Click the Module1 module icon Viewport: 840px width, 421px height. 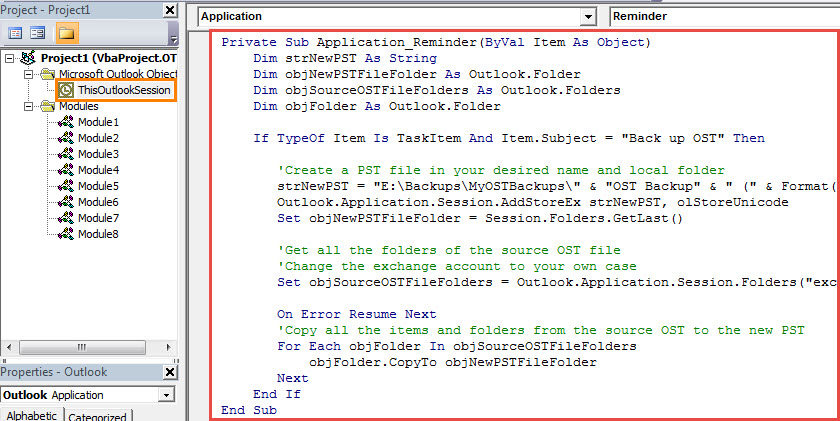(x=66, y=122)
